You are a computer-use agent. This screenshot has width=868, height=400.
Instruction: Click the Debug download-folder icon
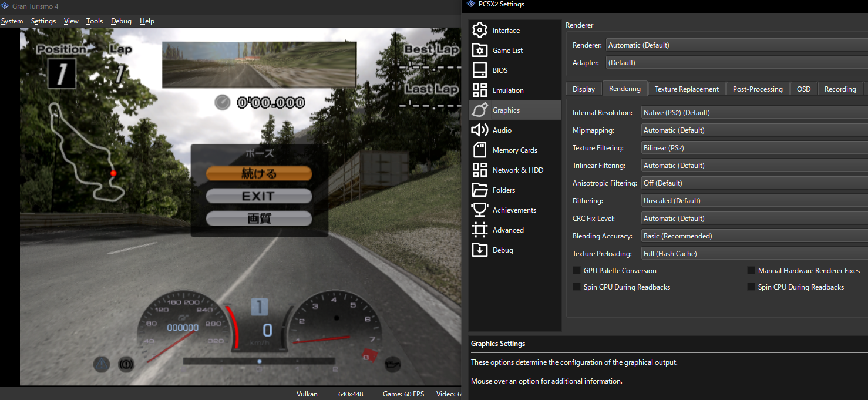click(x=480, y=250)
